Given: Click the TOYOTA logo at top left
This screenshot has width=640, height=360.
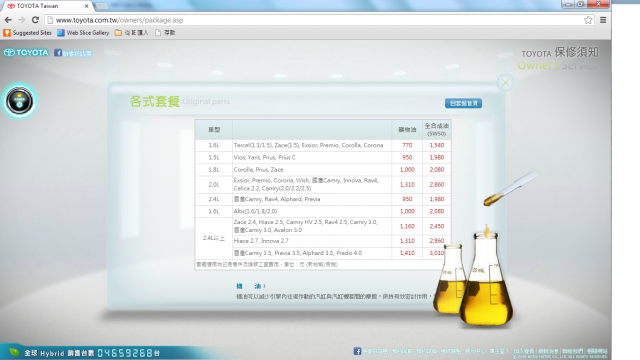Looking at the screenshot, I should coord(26,53).
